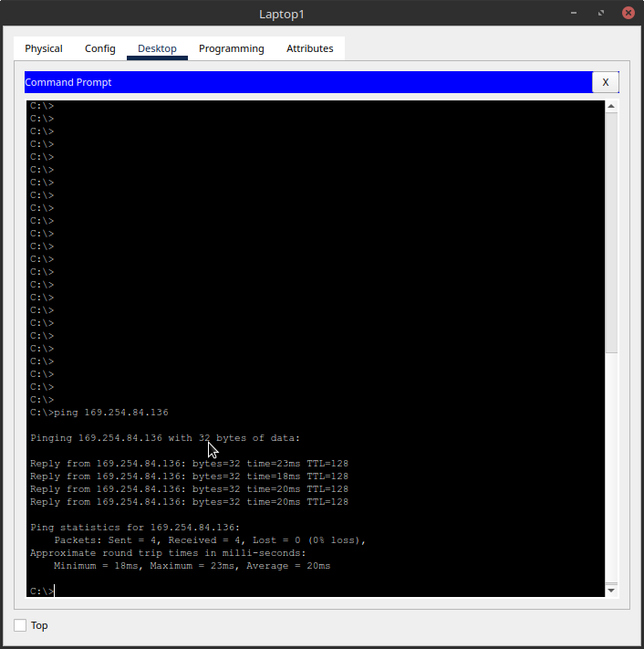The image size is (644, 649).
Task: Click 'Approximate round trip times' line
Action: click(168, 553)
